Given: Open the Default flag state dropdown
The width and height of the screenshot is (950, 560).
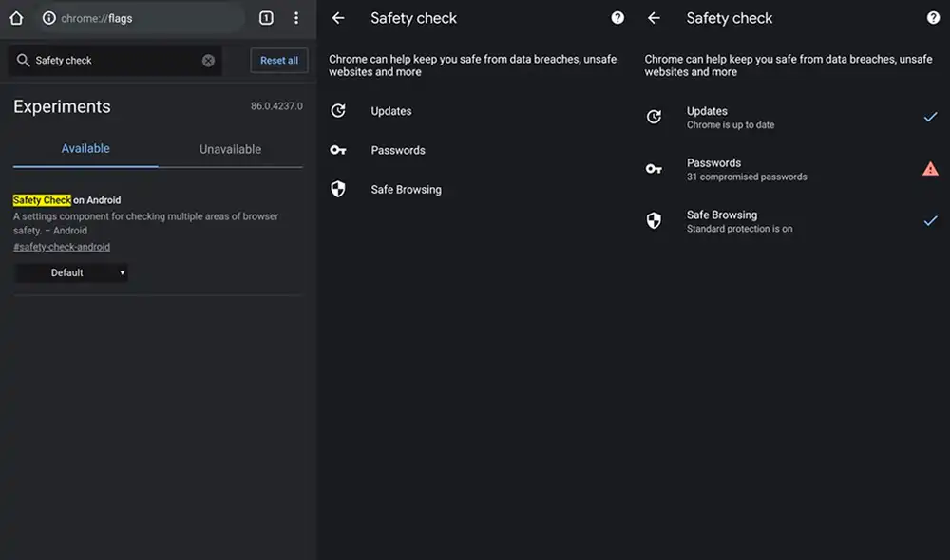Looking at the screenshot, I should (71, 272).
